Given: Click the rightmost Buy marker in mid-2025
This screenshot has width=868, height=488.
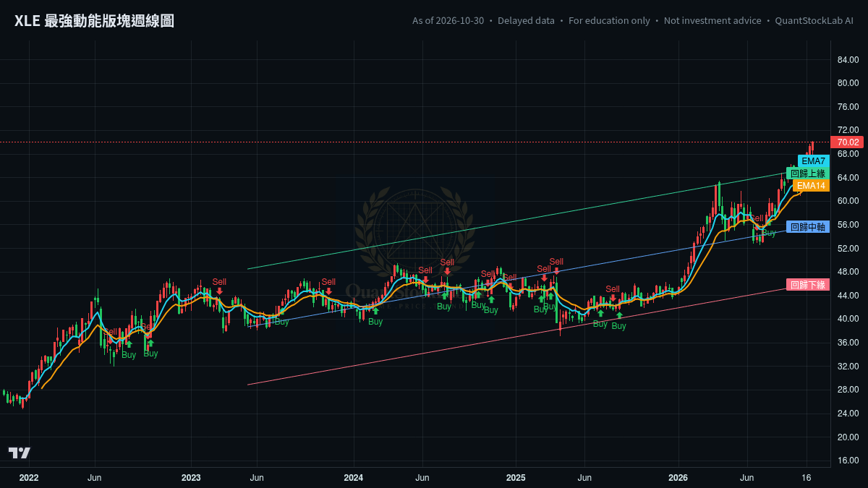Looking at the screenshot, I should click(619, 322).
